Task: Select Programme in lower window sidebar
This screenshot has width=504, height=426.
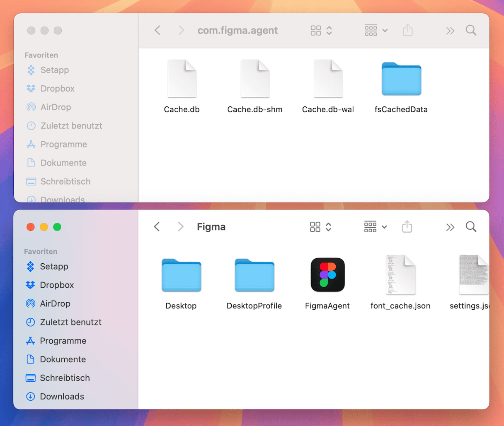Action: [63, 341]
